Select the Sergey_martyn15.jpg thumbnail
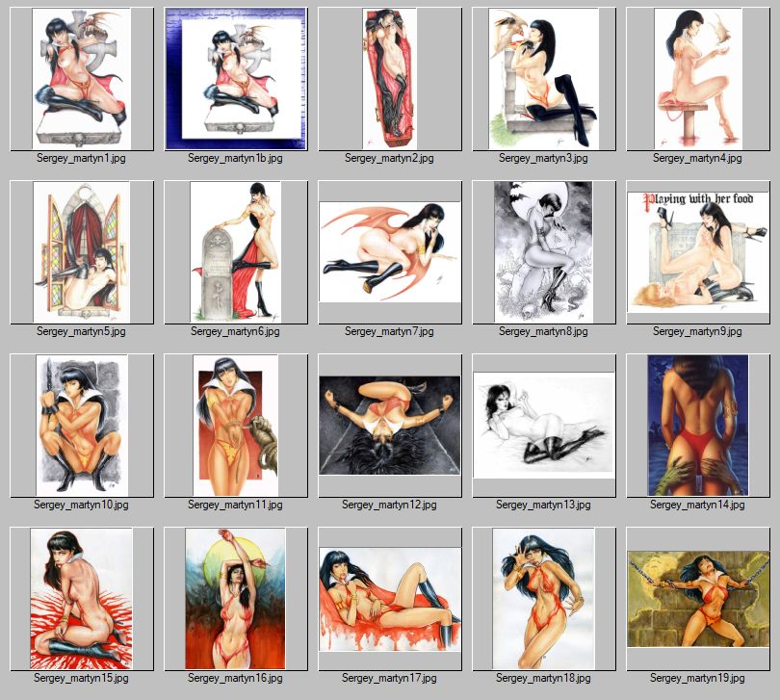 click(x=82, y=599)
